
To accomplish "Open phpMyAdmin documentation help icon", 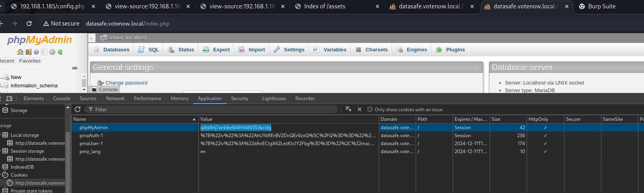I will coord(36,52).
